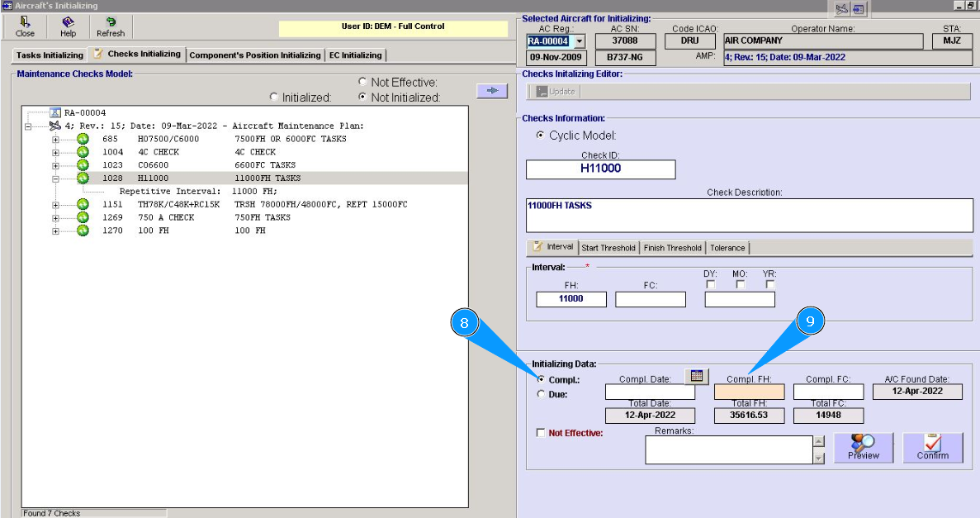
Task: Select the Not Effective radio filter
Action: tap(362, 82)
